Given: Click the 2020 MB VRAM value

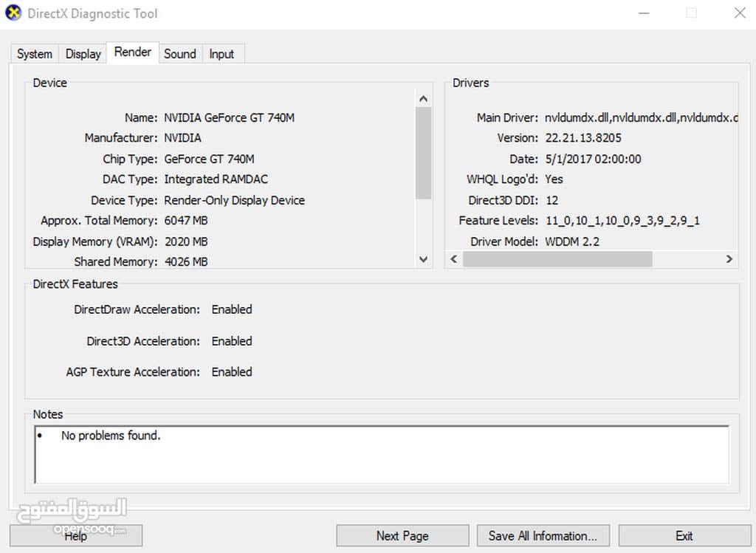Looking at the screenshot, I should [x=186, y=241].
